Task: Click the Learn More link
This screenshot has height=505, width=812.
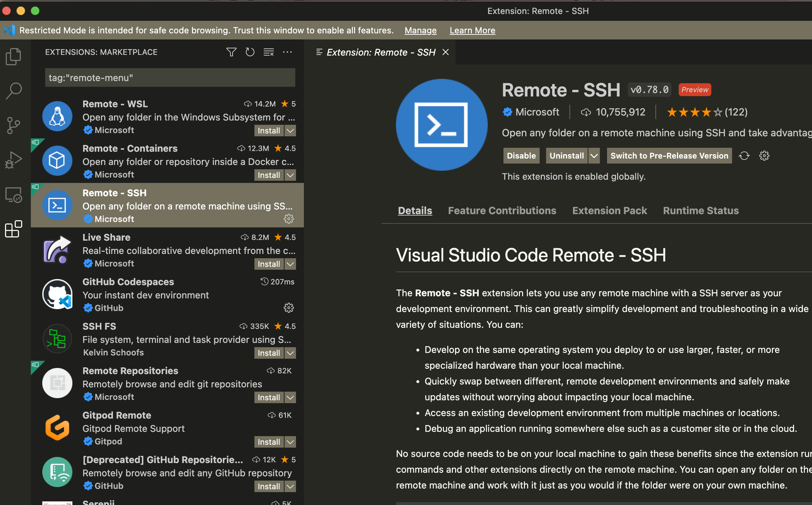Action: [472, 30]
